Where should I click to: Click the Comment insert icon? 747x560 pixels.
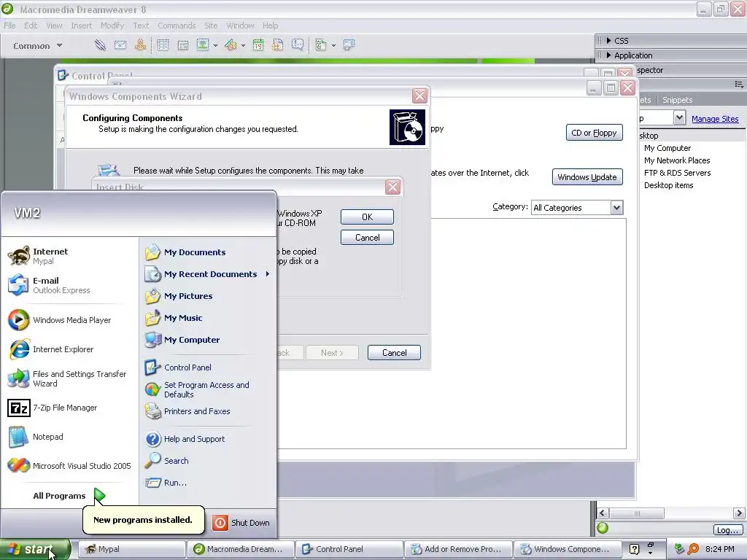pos(298,45)
